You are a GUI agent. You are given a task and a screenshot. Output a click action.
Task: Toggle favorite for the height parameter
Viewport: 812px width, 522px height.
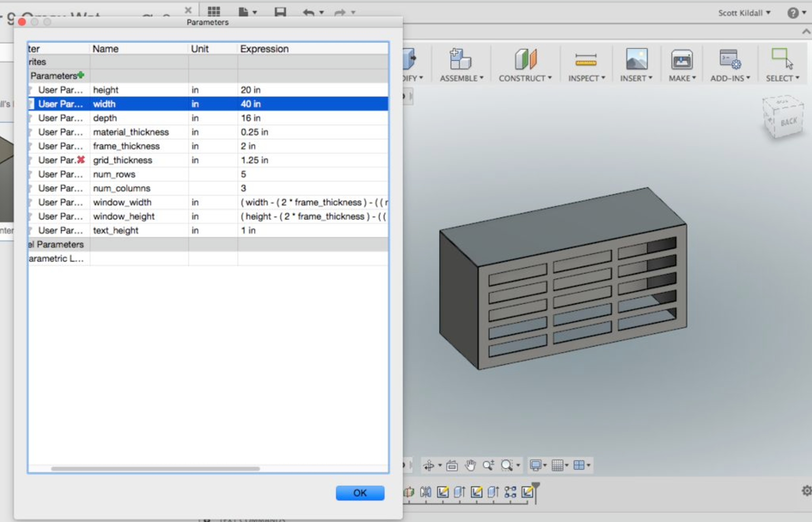point(30,90)
